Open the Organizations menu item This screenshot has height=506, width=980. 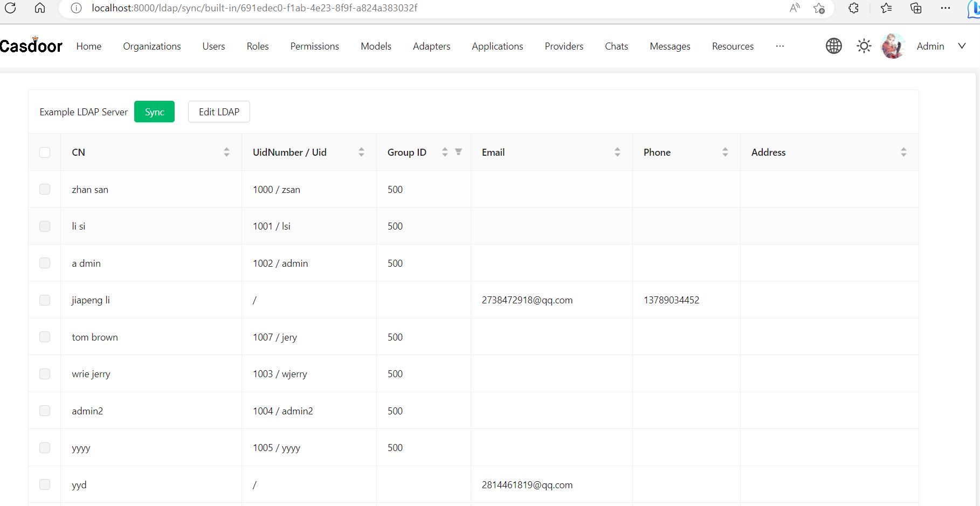point(152,46)
